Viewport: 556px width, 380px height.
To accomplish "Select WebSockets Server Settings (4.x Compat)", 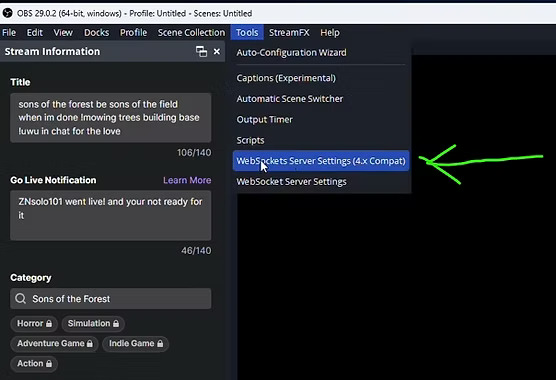I will (x=321, y=161).
